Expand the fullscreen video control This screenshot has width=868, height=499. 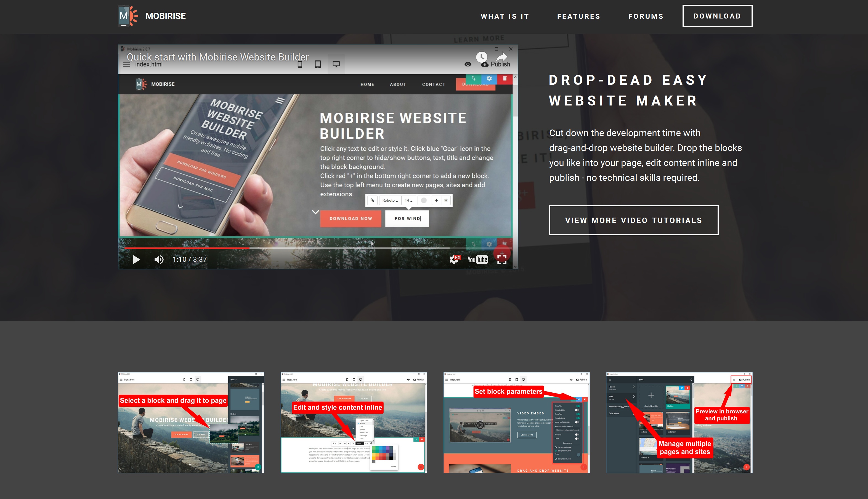click(503, 259)
